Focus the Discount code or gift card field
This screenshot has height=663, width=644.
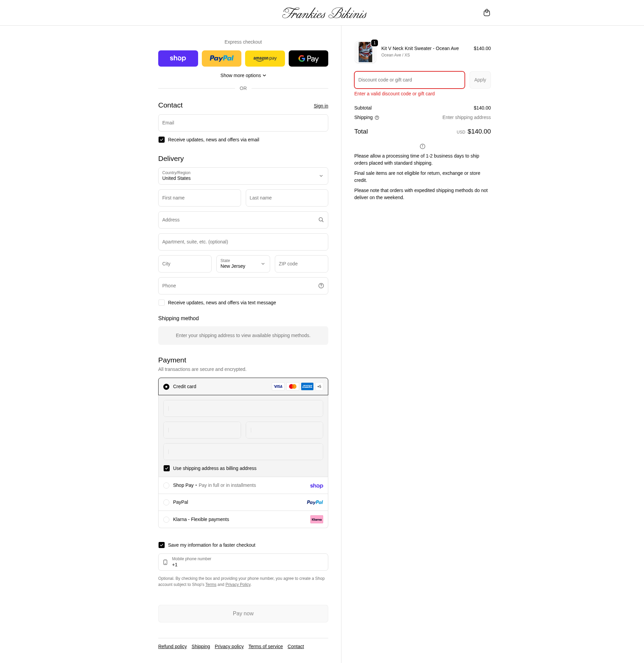coord(409,80)
